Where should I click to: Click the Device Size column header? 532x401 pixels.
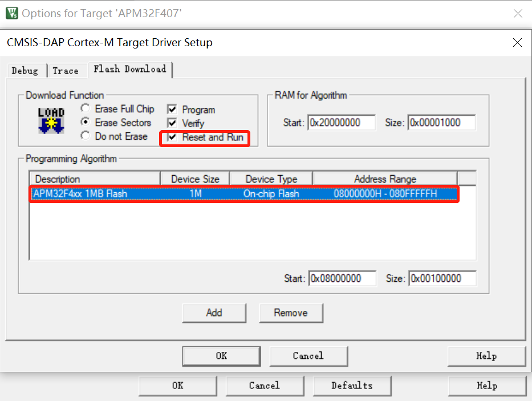tap(195, 179)
